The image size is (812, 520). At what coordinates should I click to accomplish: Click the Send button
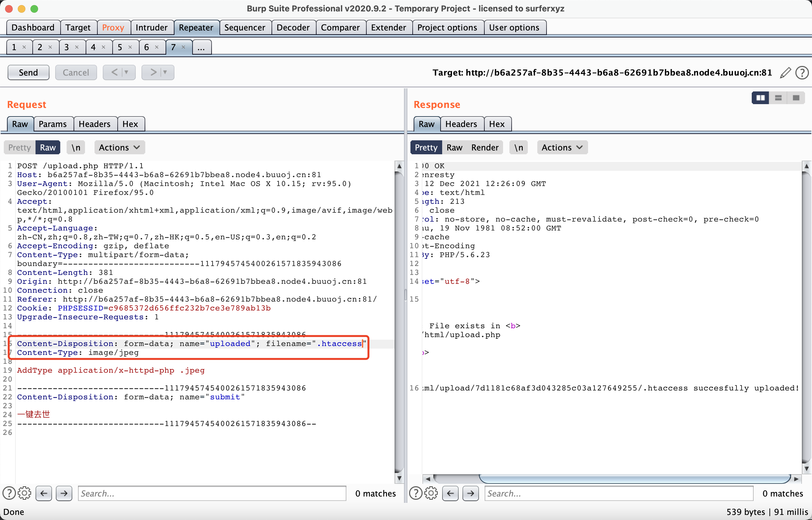point(28,72)
